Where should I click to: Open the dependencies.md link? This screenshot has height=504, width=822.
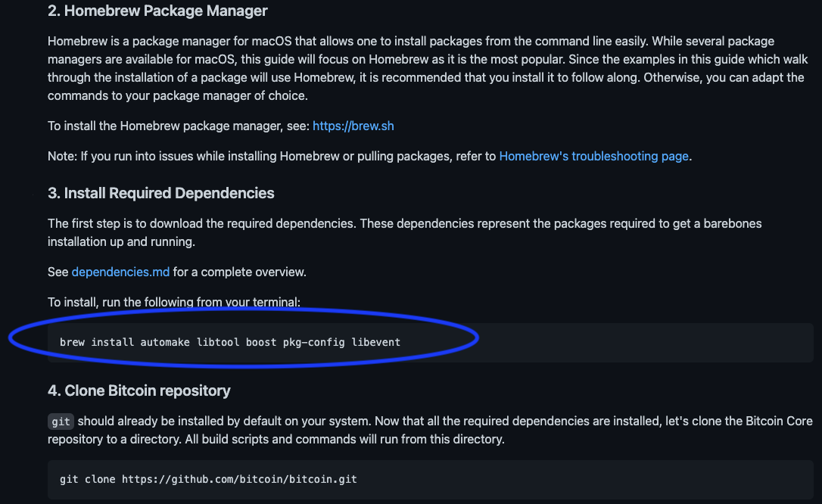pyautogui.click(x=120, y=272)
